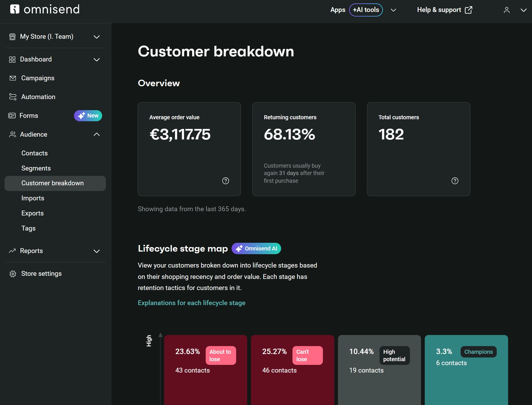
Task: Open Help & support link
Action: [439, 10]
